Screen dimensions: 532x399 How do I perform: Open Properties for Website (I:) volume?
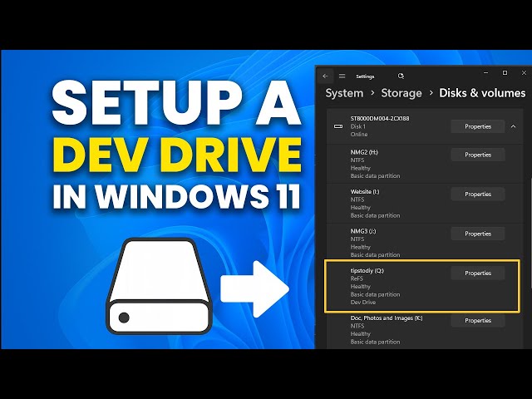[x=478, y=194]
